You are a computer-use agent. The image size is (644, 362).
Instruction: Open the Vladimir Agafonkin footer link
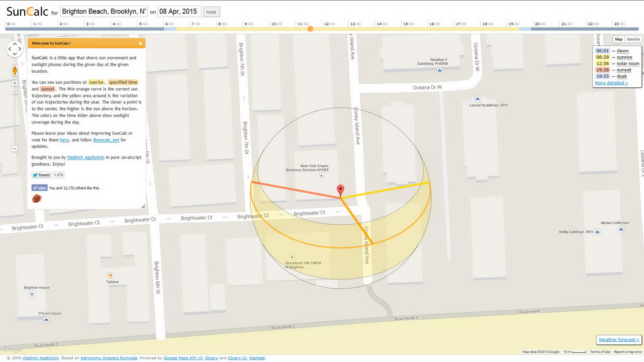coord(41,358)
